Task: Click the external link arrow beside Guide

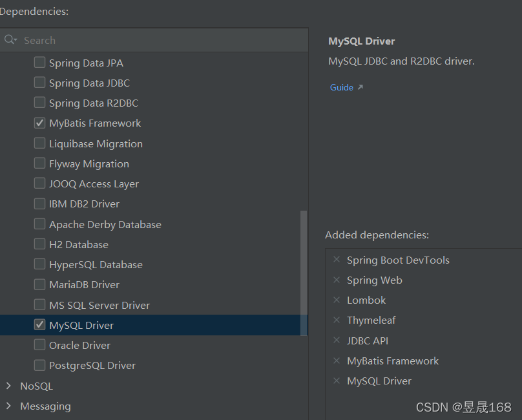Action: 360,87
